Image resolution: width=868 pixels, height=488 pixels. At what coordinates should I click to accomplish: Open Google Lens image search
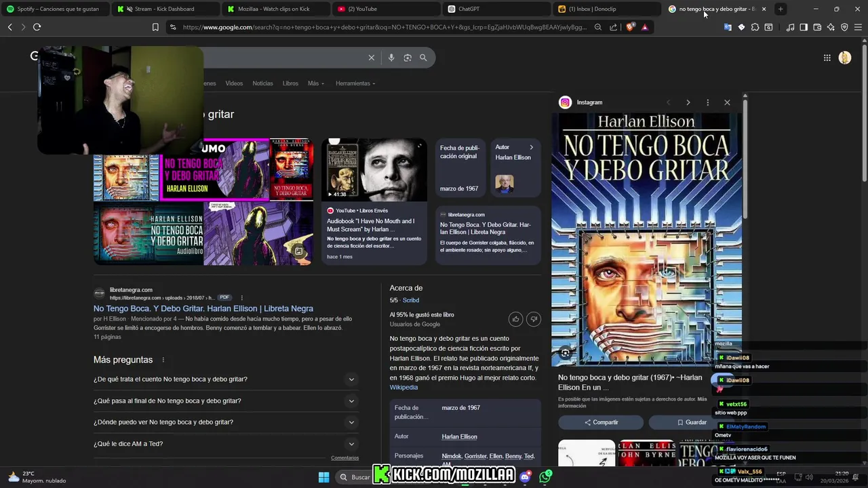408,58
